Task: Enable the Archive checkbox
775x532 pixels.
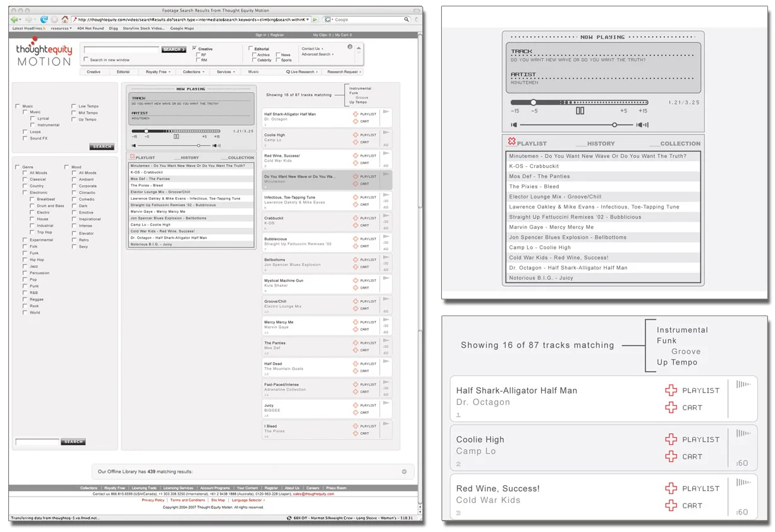Action: coord(253,54)
